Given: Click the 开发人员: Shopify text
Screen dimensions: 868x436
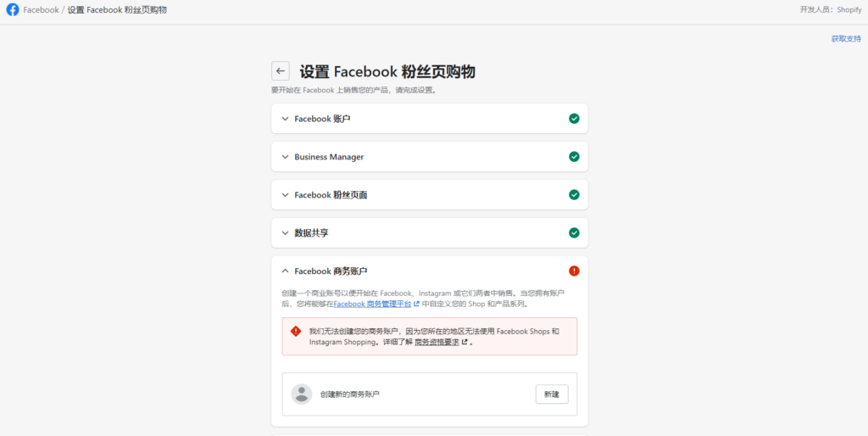Looking at the screenshot, I should [831, 10].
